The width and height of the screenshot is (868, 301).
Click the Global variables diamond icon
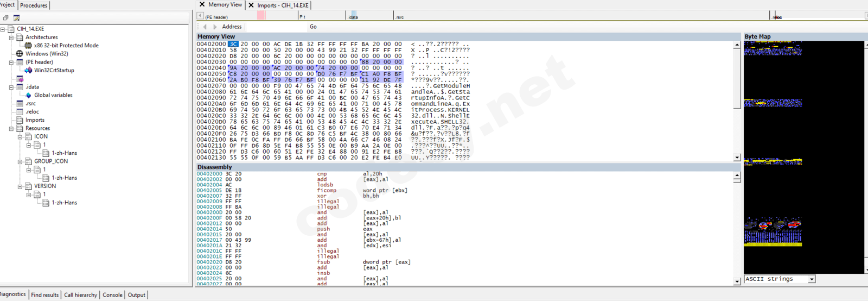click(28, 95)
